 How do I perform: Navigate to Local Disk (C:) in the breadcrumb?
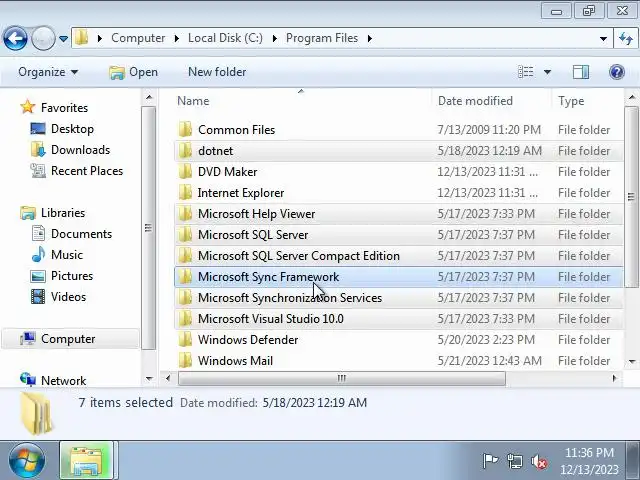(225, 38)
